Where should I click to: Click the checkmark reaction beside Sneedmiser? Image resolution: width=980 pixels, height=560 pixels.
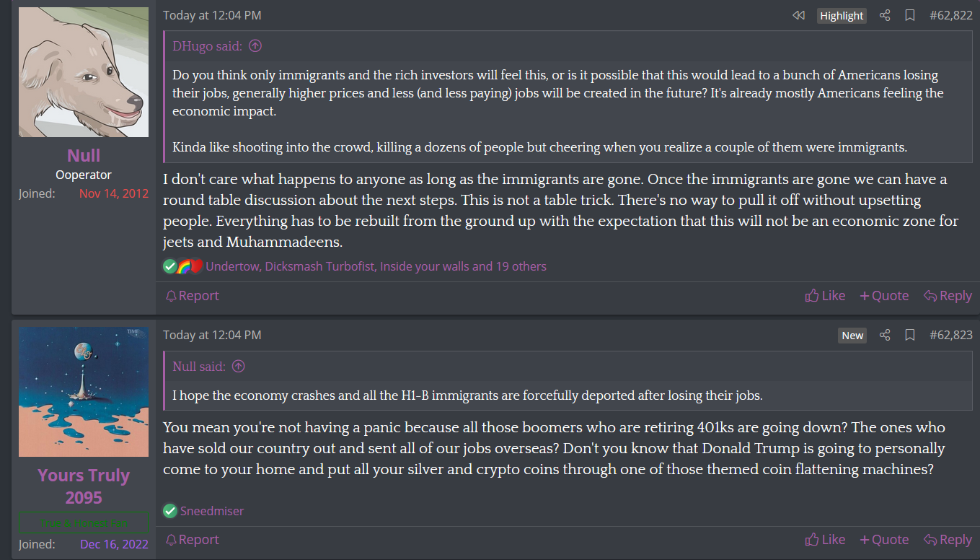[170, 511]
